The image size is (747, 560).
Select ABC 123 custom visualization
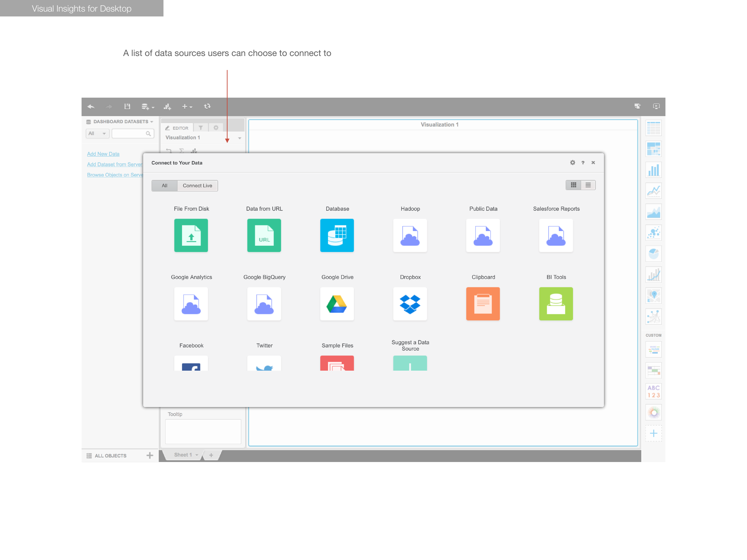pos(654,391)
